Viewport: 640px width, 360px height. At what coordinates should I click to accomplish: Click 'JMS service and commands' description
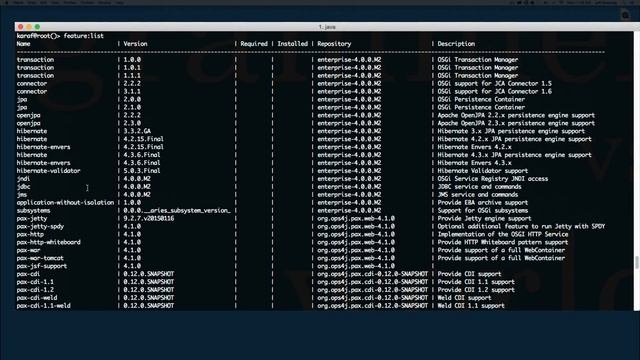pyautogui.click(x=478, y=195)
